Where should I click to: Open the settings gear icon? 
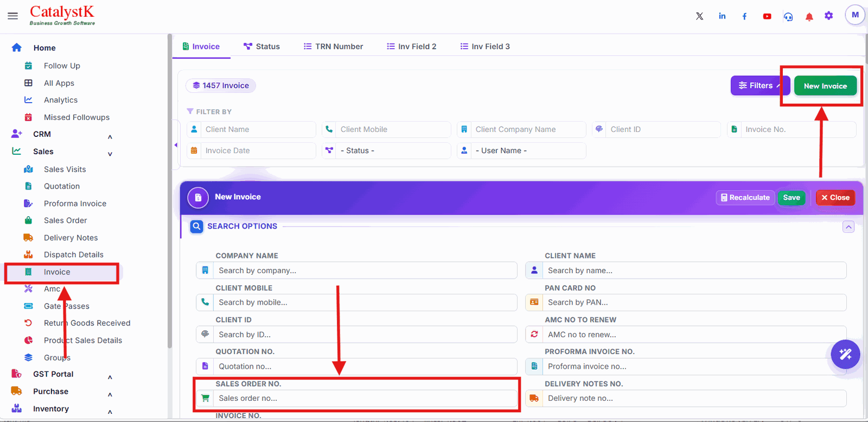coord(829,16)
